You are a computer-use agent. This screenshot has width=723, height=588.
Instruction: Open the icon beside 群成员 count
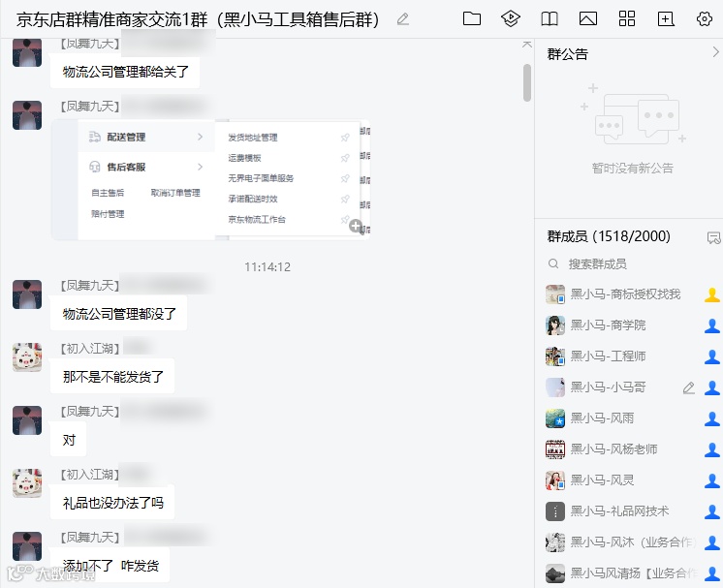pyautogui.click(x=713, y=237)
